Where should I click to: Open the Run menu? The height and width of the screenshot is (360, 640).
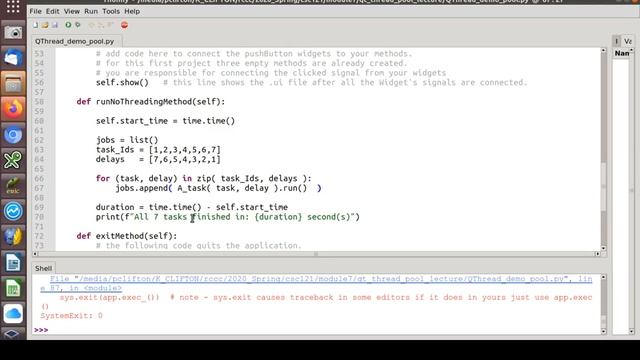pyautogui.click(x=91, y=11)
